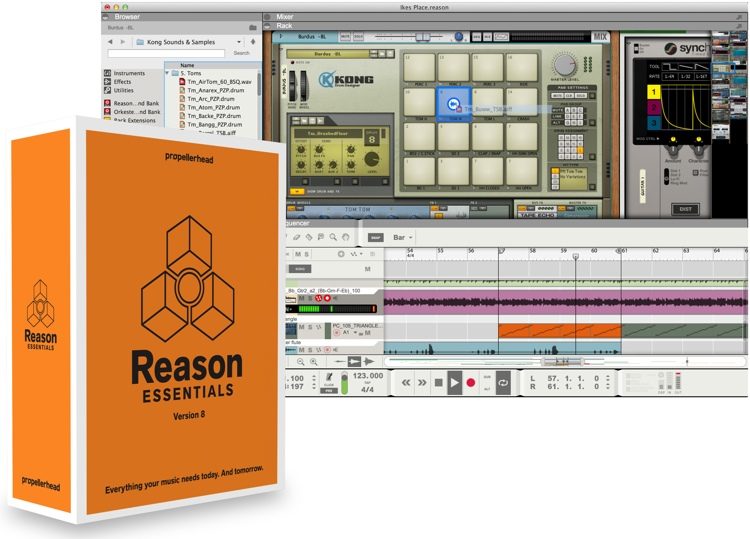Fold the Burdus -BL mix channel device
This screenshot has height=539, width=750.
281,36
